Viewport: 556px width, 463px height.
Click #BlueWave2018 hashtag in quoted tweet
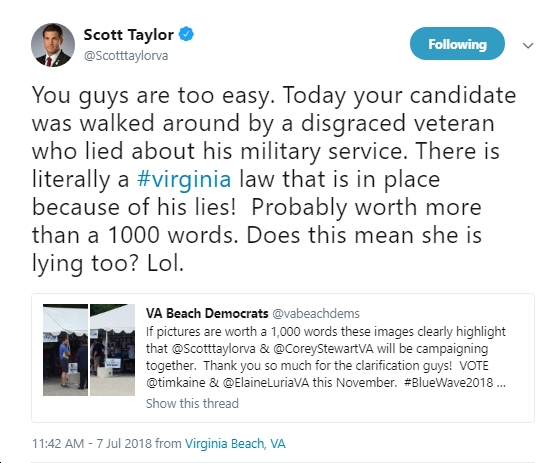448,383
